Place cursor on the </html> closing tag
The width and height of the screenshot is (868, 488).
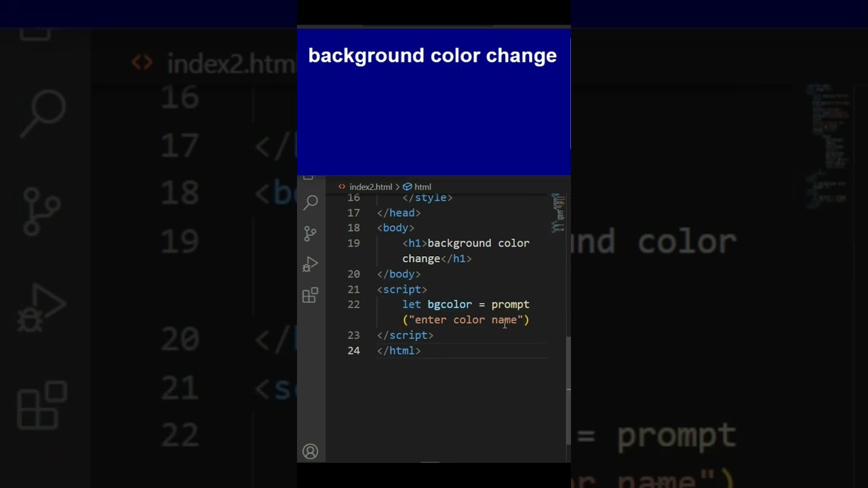coord(399,350)
